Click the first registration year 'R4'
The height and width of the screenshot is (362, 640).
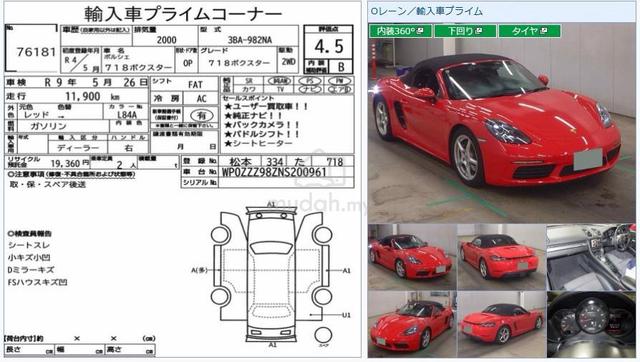[x=71, y=60]
